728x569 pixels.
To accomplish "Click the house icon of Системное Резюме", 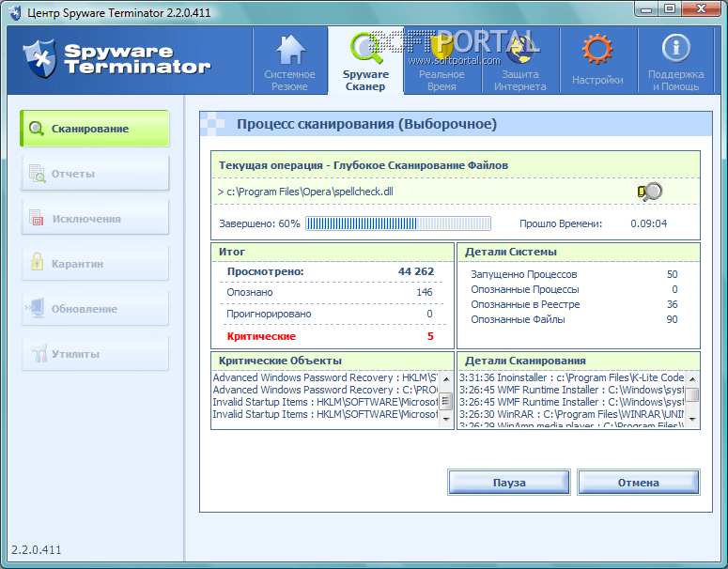I will tap(290, 49).
